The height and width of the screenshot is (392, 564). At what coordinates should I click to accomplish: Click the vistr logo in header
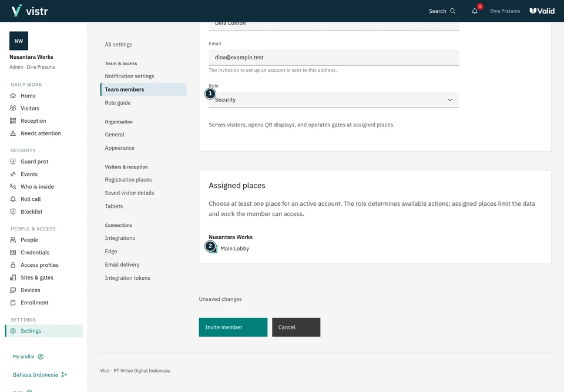coord(29,11)
